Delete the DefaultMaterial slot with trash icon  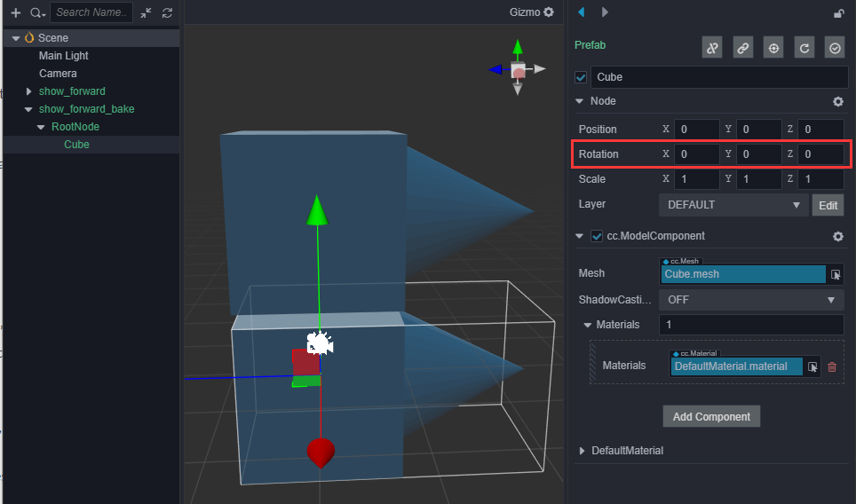832,366
